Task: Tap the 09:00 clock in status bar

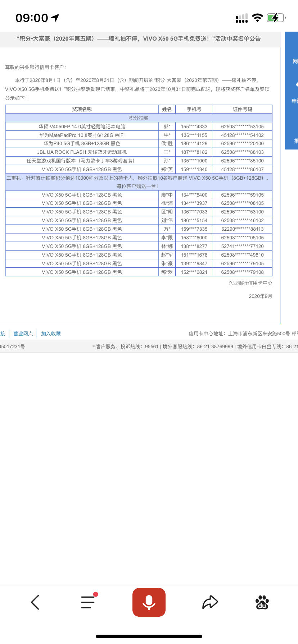Action: click(x=32, y=18)
